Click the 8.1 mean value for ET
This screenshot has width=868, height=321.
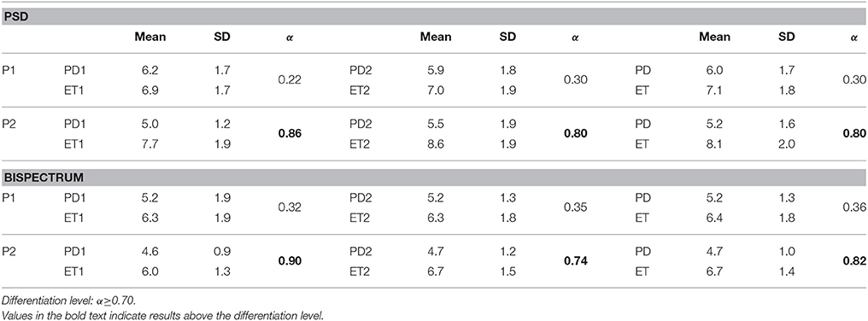point(715,144)
